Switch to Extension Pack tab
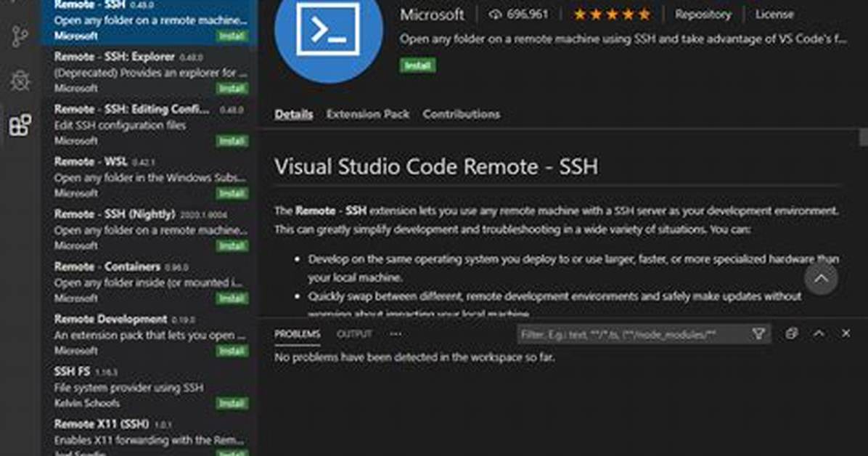This screenshot has height=456, width=868. (367, 114)
